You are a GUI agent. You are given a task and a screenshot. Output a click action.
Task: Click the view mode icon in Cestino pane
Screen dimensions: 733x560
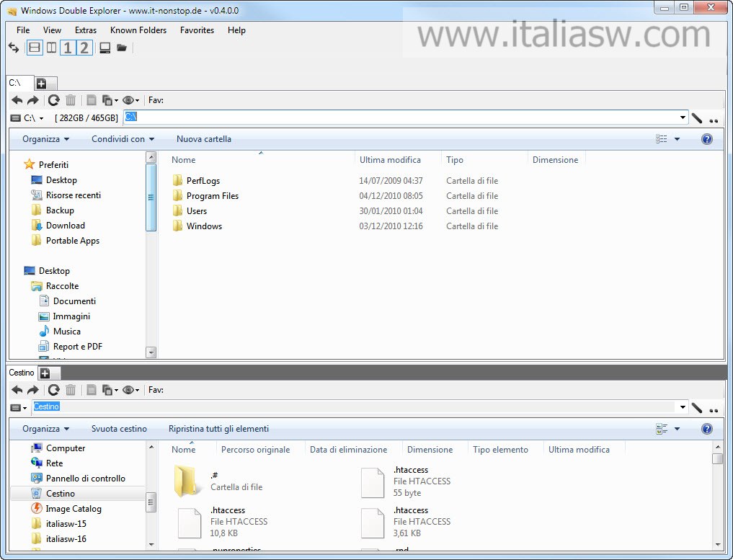pos(662,429)
